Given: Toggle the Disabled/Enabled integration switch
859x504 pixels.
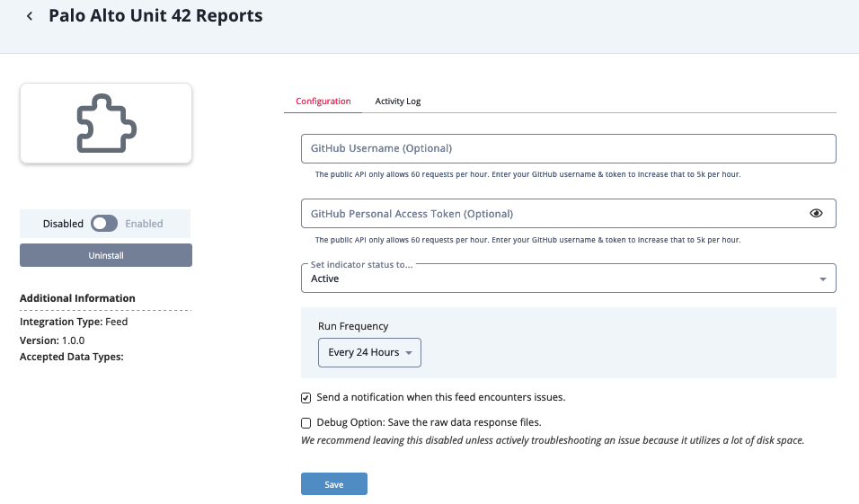Looking at the screenshot, I should [104, 224].
